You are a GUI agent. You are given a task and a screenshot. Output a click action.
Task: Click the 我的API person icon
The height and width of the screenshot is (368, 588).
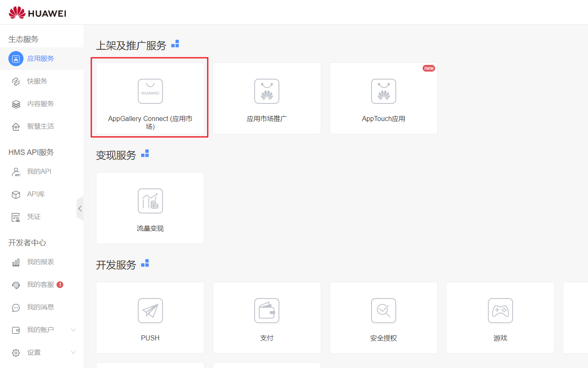(16, 172)
